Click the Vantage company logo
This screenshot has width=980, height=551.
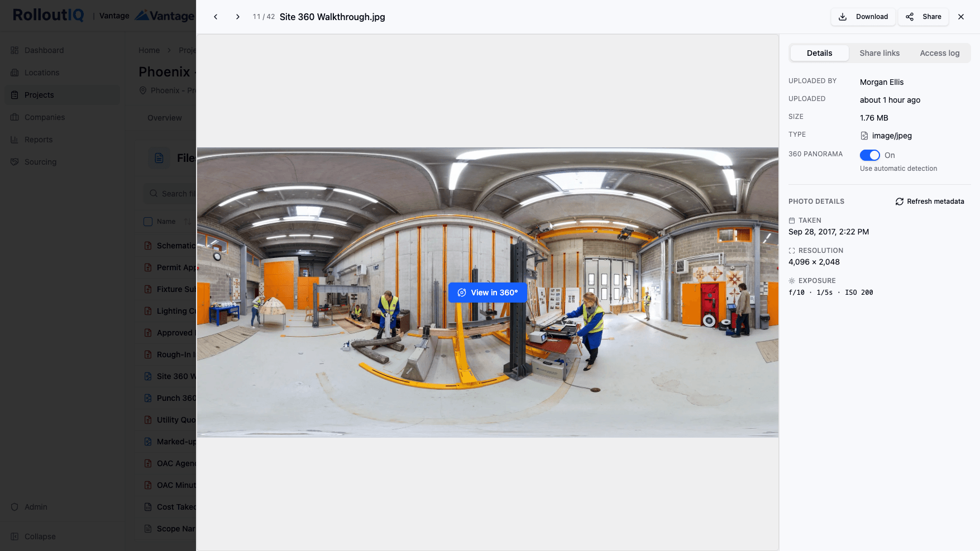[164, 16]
